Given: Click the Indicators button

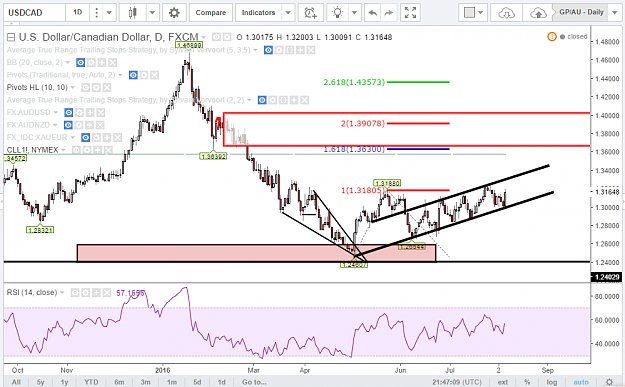Looking at the screenshot, I should (x=258, y=13).
